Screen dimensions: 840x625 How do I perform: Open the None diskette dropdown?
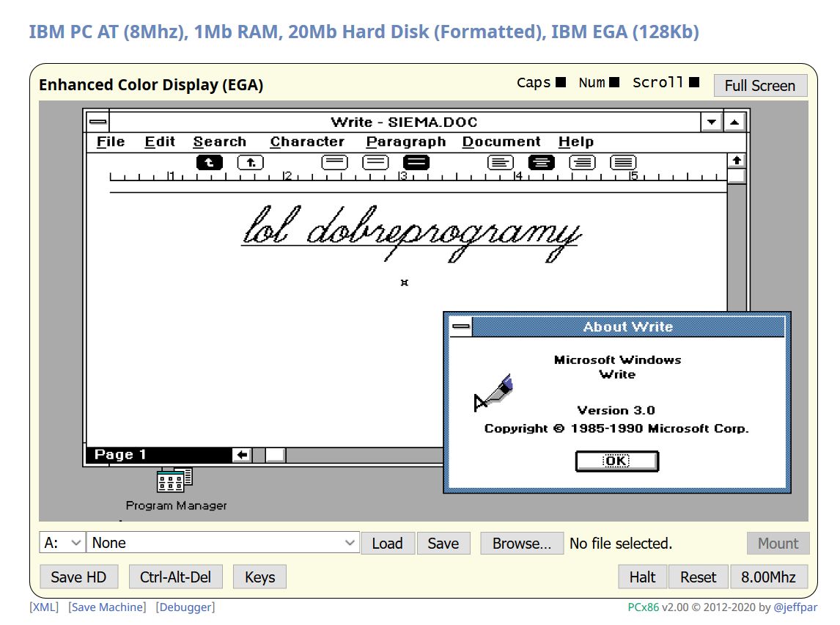[223, 542]
